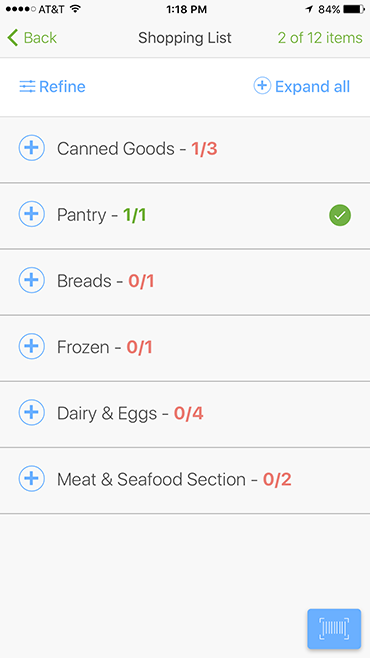Viewport: 370px width, 658px height.
Task: Expand the Canned Goods category
Action: 31,148
